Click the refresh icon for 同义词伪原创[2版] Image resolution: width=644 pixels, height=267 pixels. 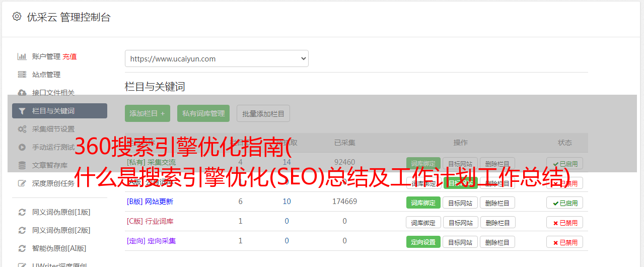(x=22, y=230)
